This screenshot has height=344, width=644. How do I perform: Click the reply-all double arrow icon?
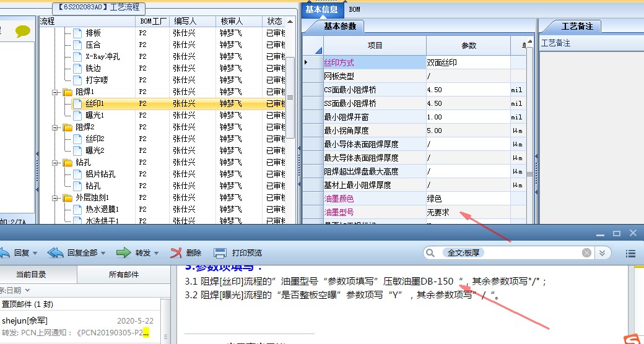click(x=56, y=253)
